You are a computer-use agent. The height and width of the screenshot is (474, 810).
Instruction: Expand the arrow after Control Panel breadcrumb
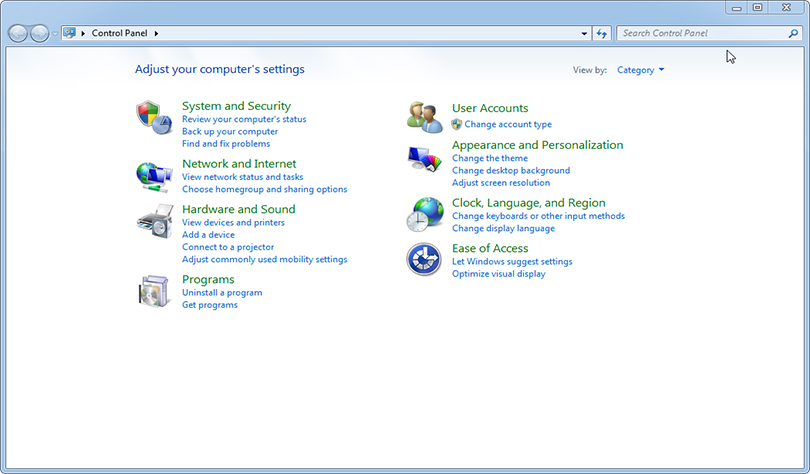coord(157,33)
